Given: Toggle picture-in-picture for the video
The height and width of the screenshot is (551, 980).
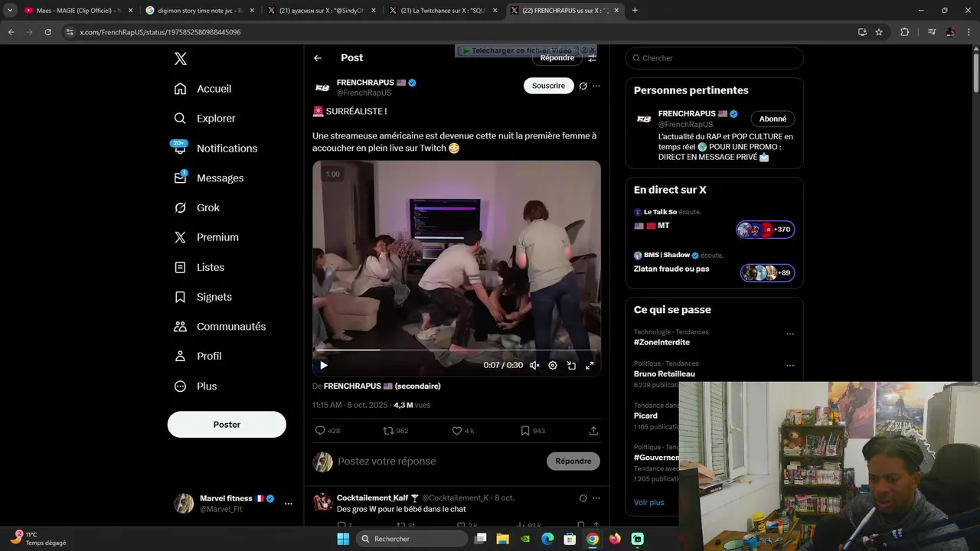Looking at the screenshot, I should point(571,366).
